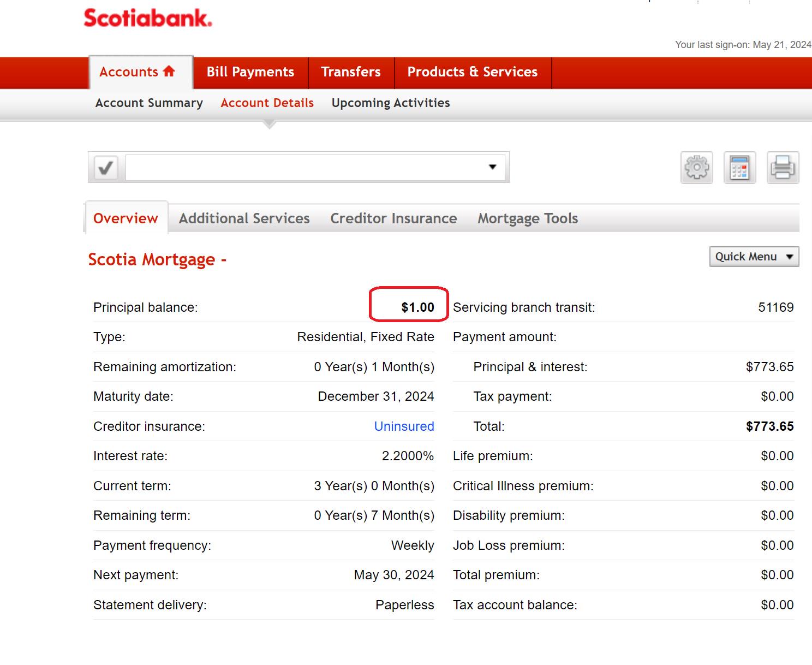Open the Creditor Insurance tab

point(393,218)
